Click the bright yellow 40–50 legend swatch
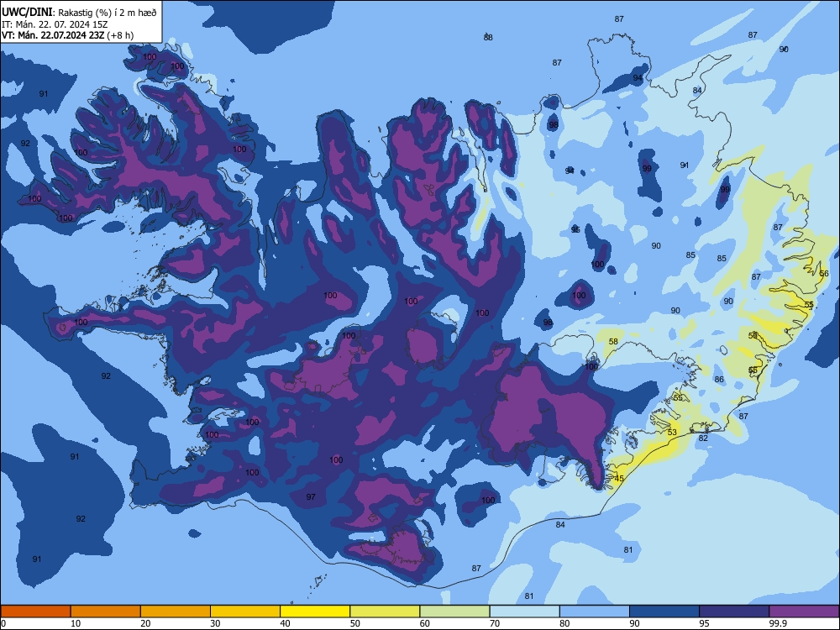The width and height of the screenshot is (840, 630). click(315, 612)
